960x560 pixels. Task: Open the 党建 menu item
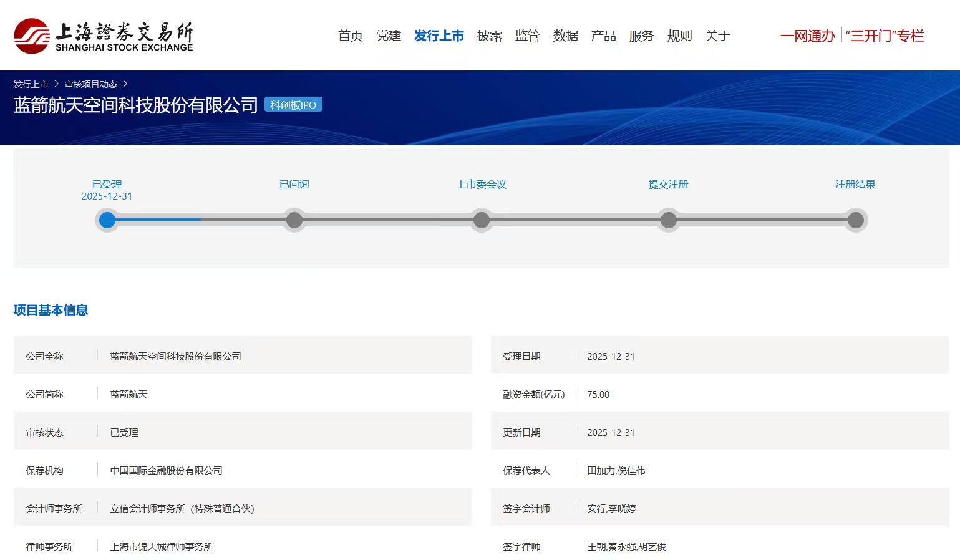[x=388, y=36]
